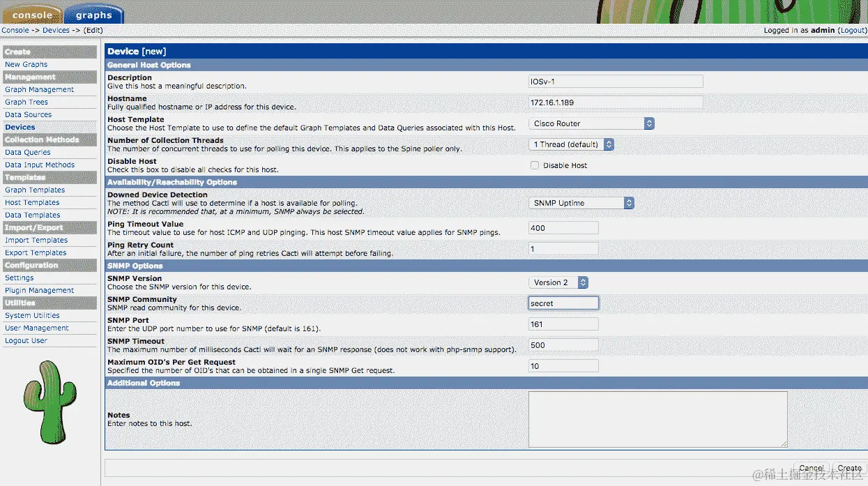Click Logout User in sidebar
Screen dimensions: 868x486
(x=26, y=340)
